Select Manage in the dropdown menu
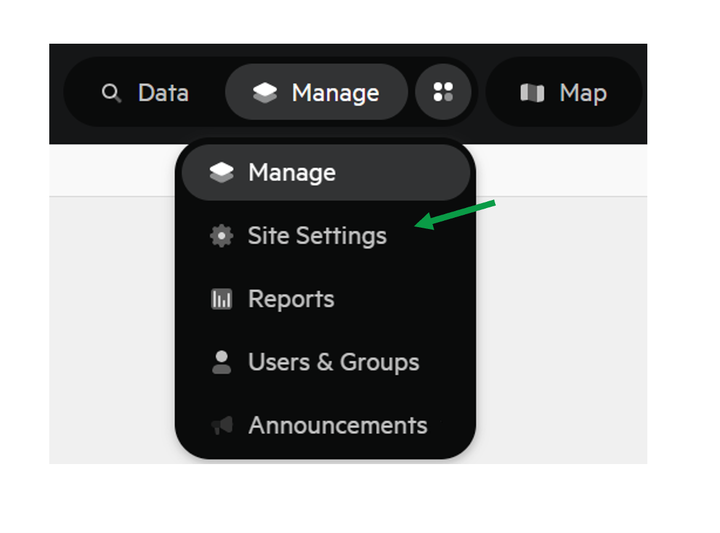The height and width of the screenshot is (533, 720). [x=326, y=173]
